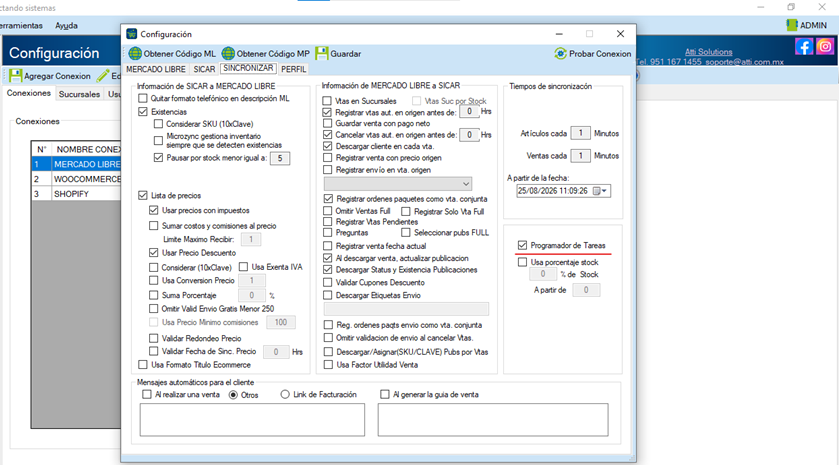Open the Atti Solutions link
This screenshot has width=839, height=465.
(x=708, y=52)
